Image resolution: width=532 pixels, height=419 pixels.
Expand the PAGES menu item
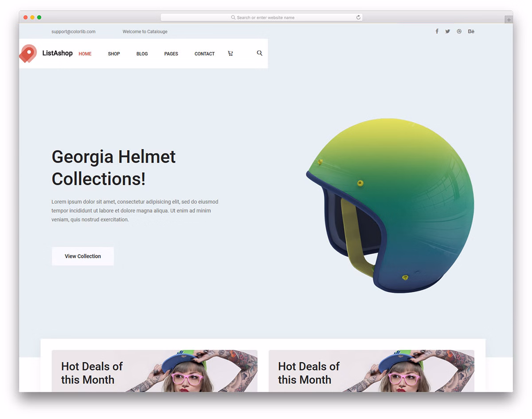pos(171,54)
